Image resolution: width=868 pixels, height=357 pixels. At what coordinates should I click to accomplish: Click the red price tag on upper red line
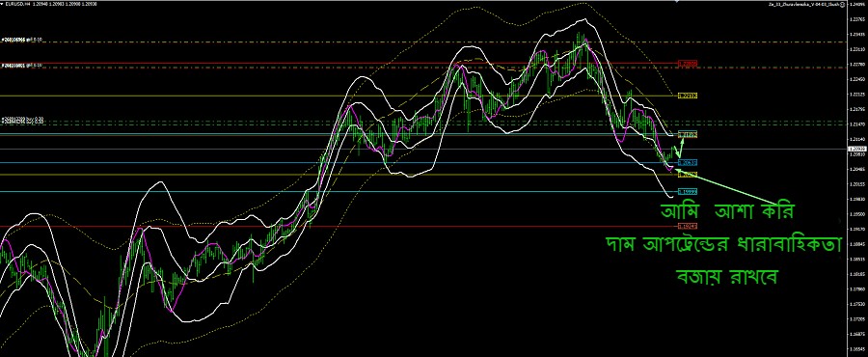(x=688, y=65)
